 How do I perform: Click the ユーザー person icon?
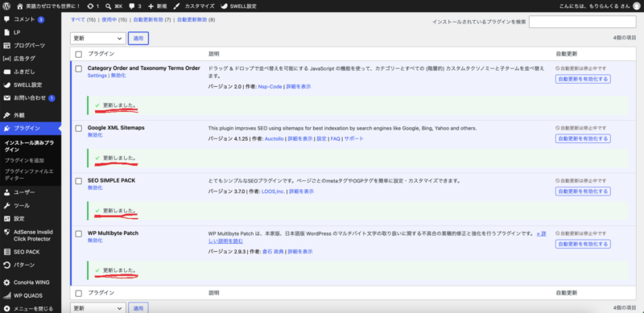pos(6,192)
